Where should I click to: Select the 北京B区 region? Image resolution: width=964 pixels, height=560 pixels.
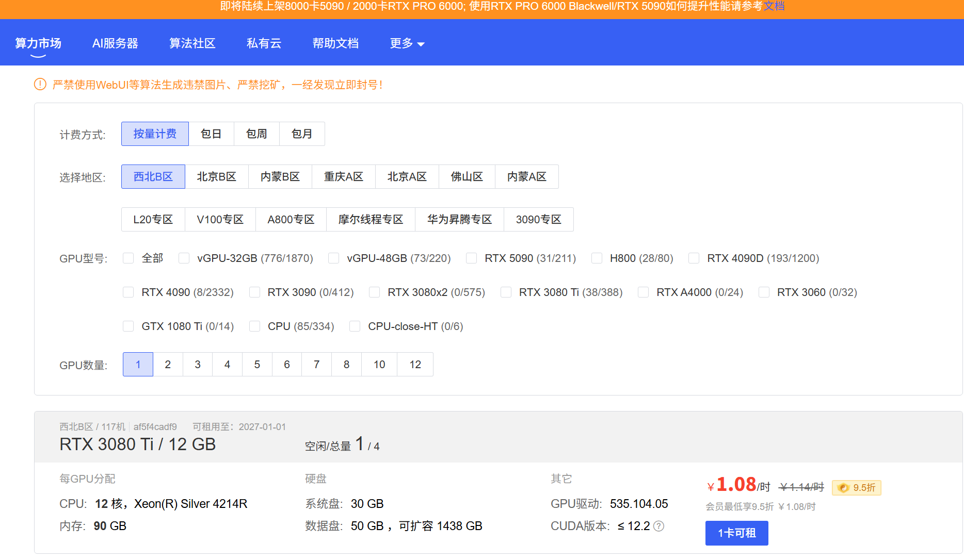[217, 177]
